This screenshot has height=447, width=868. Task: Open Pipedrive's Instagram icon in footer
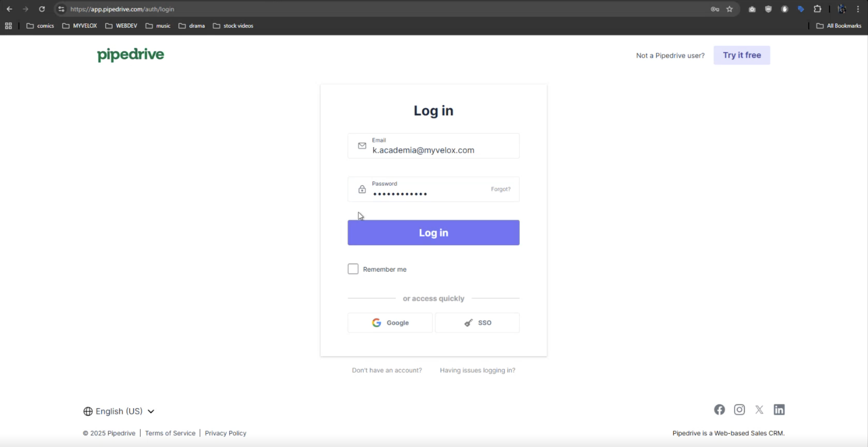point(739,410)
